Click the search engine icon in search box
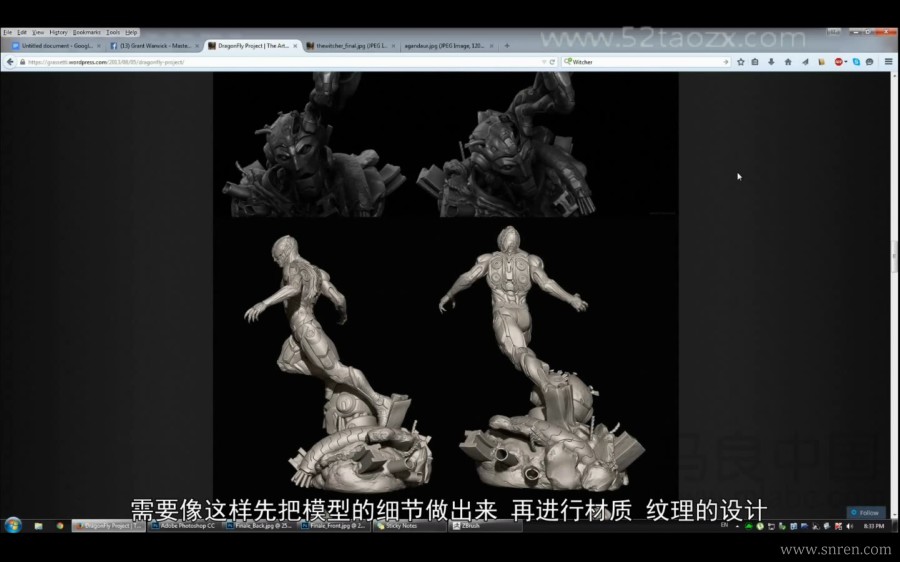 click(568, 62)
